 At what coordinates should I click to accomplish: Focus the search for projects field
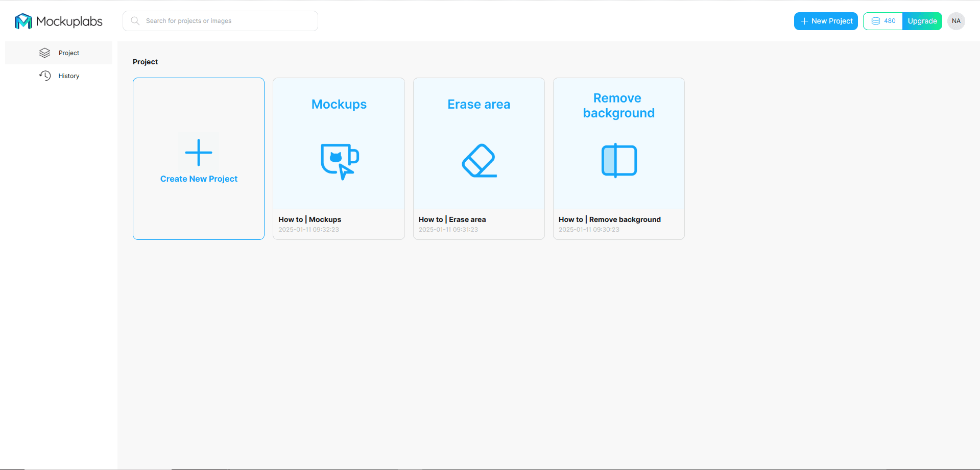[220, 21]
